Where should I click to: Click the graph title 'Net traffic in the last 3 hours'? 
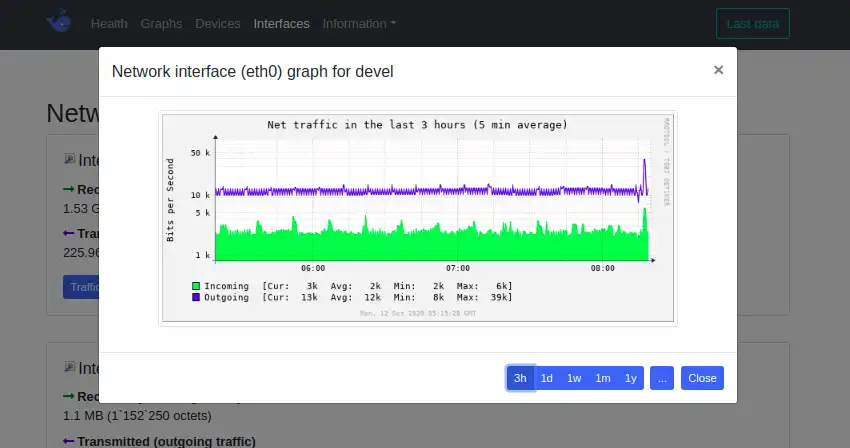[x=417, y=125]
